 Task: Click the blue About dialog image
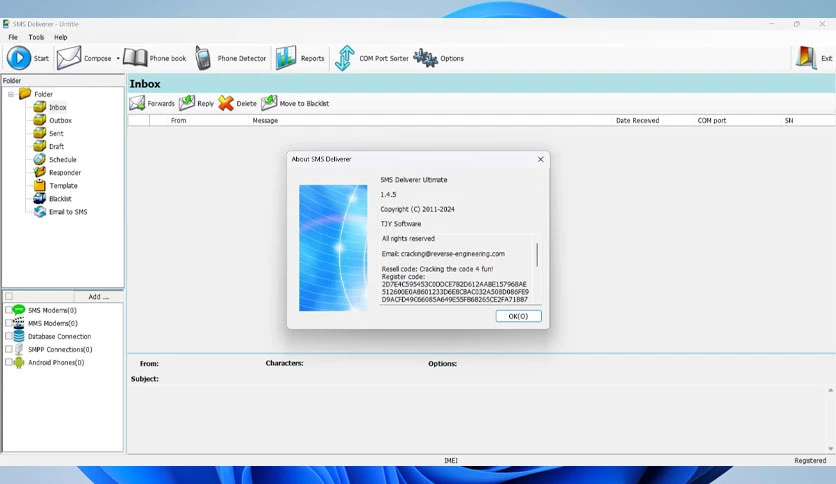click(333, 248)
